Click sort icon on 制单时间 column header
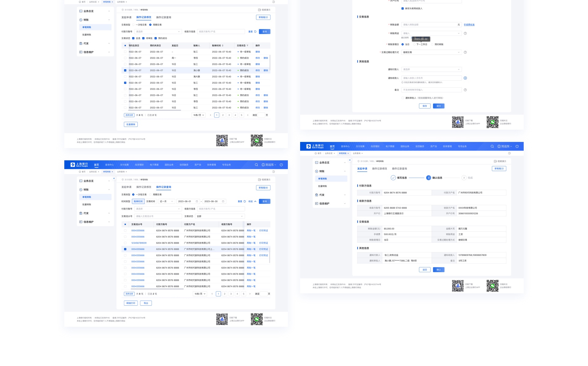The image size is (588, 366). [x=223, y=46]
